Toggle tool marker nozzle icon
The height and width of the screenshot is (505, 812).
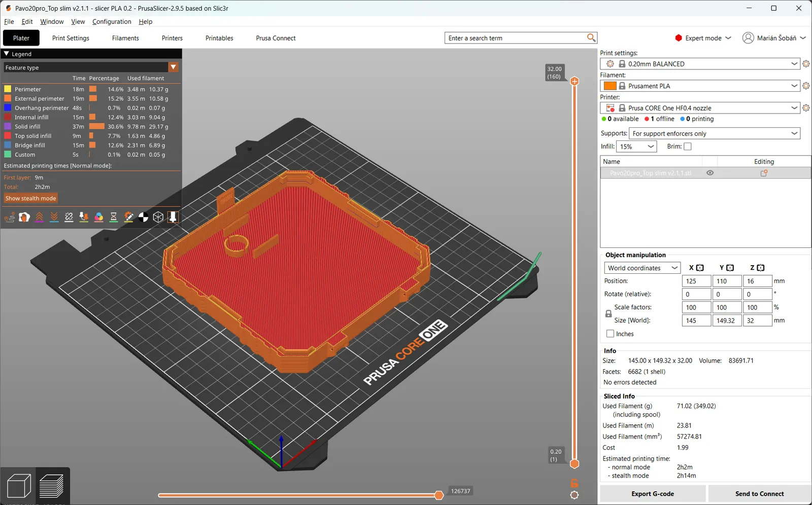click(x=173, y=218)
